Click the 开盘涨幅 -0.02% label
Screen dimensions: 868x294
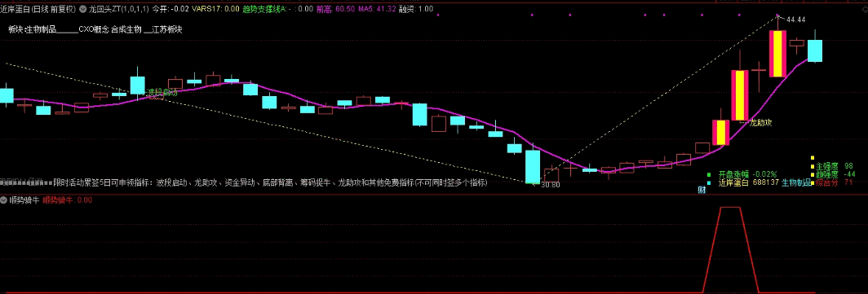747,173
